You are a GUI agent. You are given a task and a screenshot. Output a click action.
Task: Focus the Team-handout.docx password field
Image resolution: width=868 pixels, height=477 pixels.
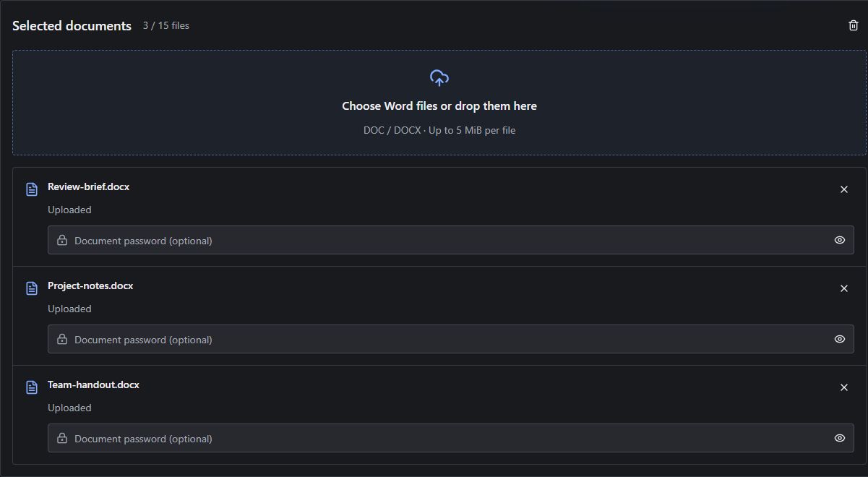451,438
